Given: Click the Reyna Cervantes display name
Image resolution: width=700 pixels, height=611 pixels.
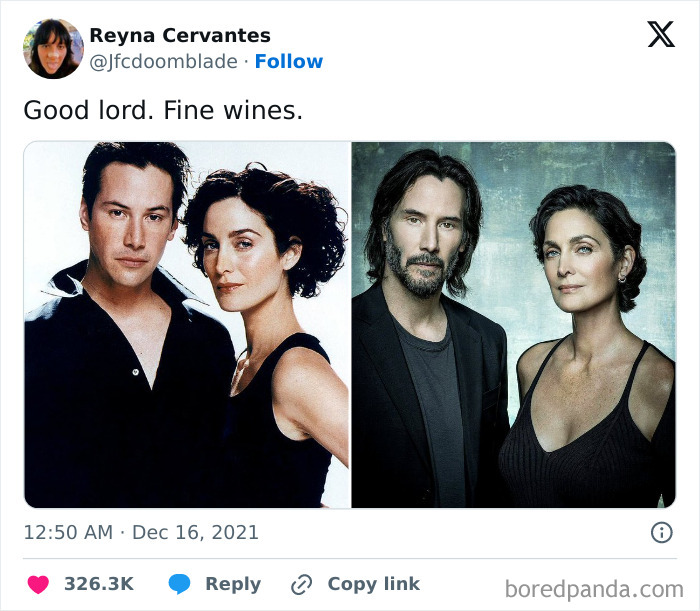Looking at the screenshot, I should [180, 36].
